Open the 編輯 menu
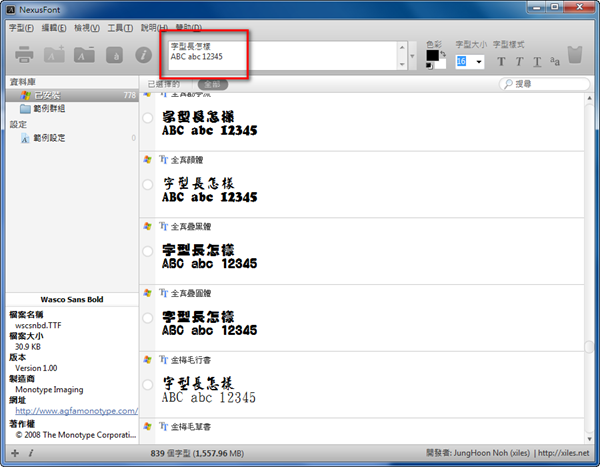This screenshot has width=600, height=467. (x=54, y=28)
